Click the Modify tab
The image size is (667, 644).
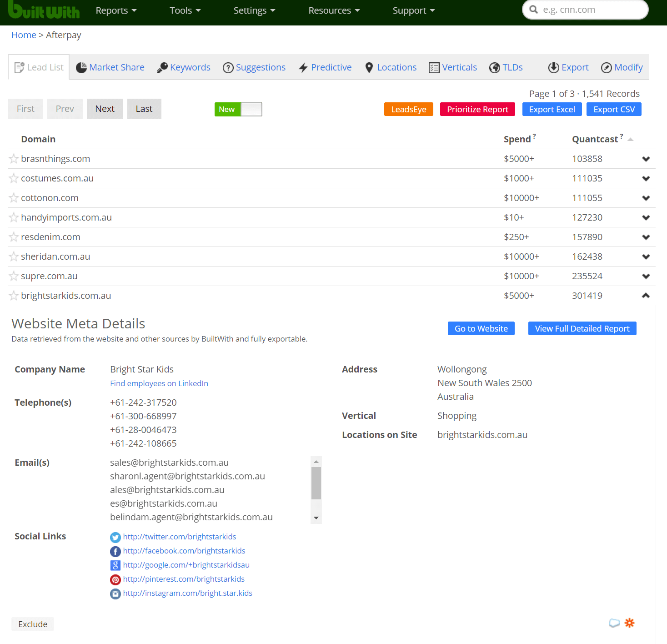coord(622,67)
